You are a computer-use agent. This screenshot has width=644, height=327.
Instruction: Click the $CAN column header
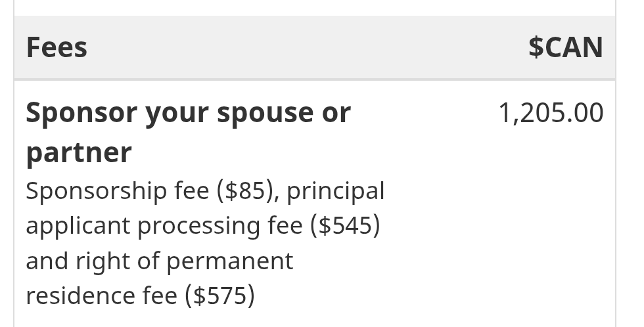click(x=565, y=48)
